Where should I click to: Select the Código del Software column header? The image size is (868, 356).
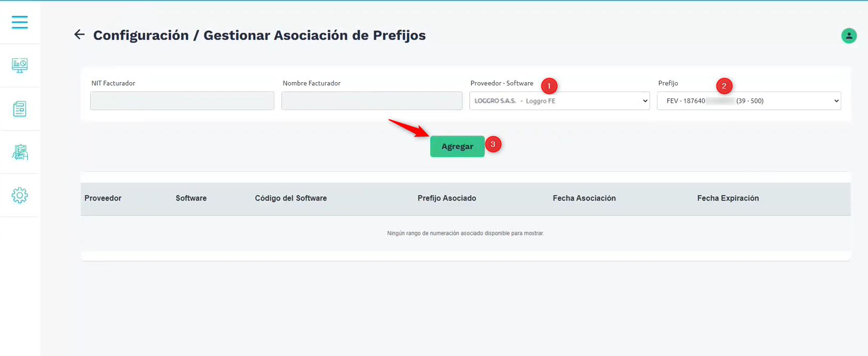[x=291, y=198]
